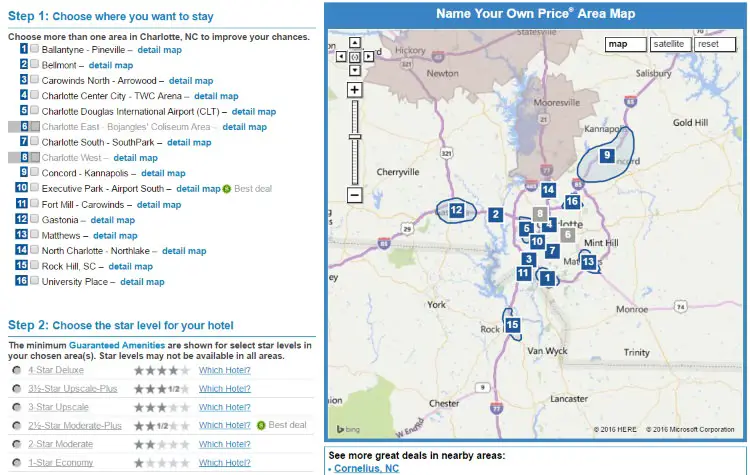Click the map pan center button
The height and width of the screenshot is (475, 750).
pos(354,57)
